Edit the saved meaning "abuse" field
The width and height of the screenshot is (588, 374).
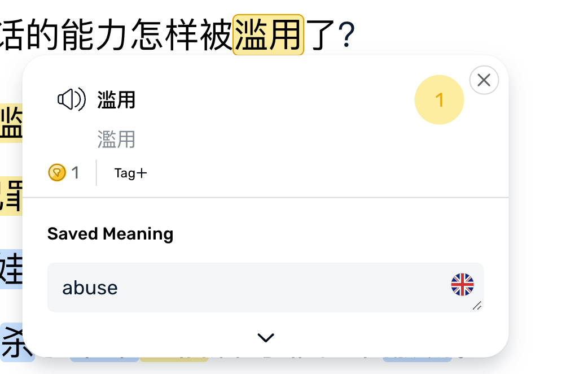[265, 287]
